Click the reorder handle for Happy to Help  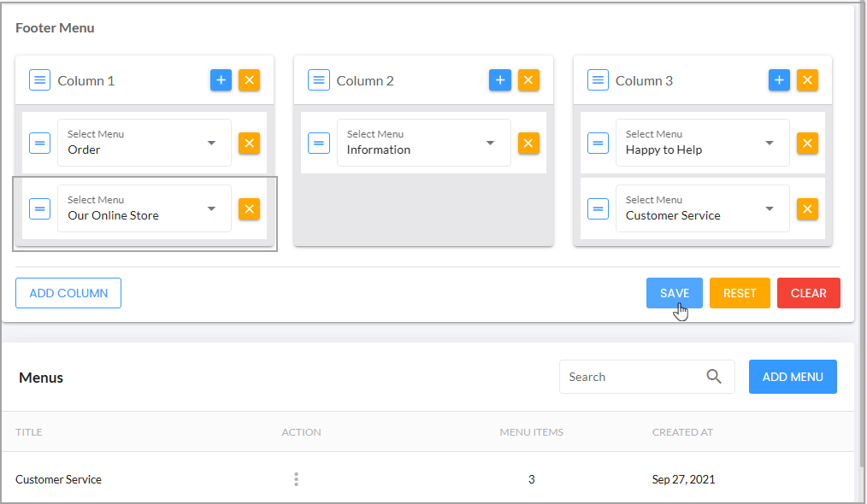click(598, 144)
